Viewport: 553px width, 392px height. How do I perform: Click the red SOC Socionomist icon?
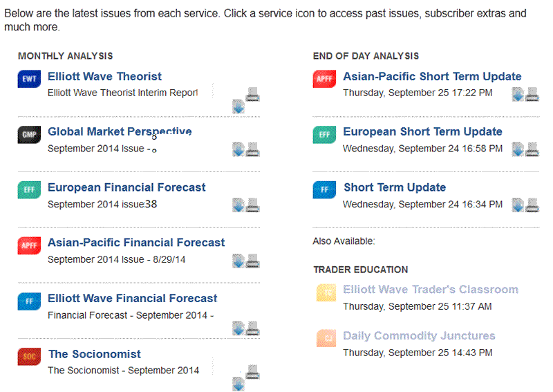[30, 357]
